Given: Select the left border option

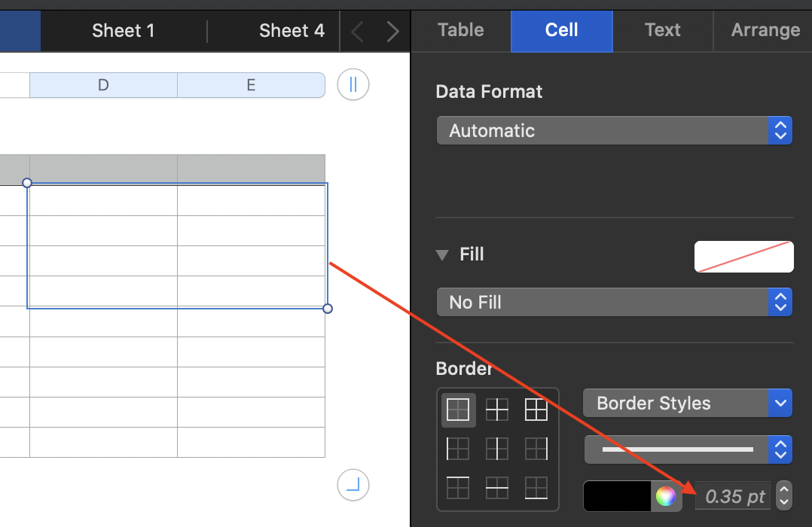Looking at the screenshot, I should (458, 449).
